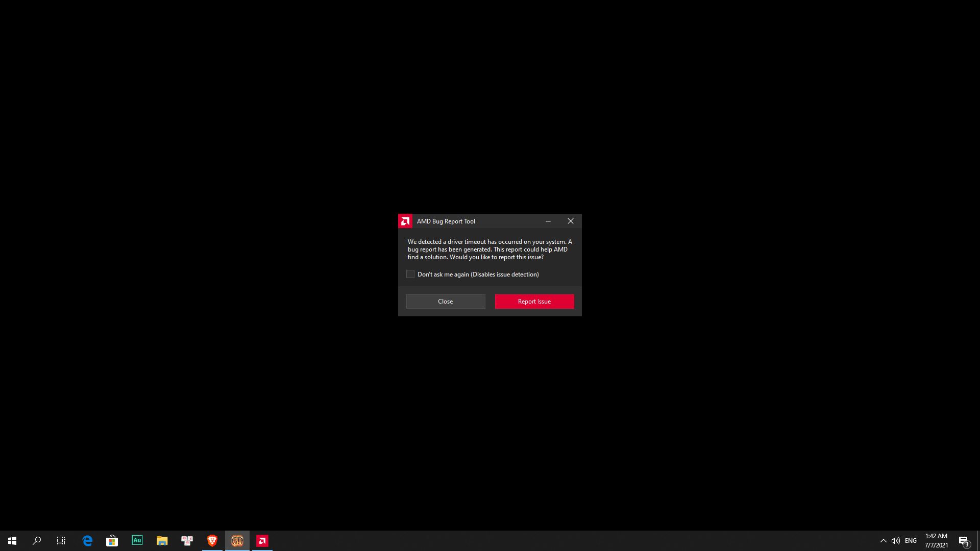Viewport: 980px width, 551px height.
Task: Open the volume control in tray
Action: (896, 541)
